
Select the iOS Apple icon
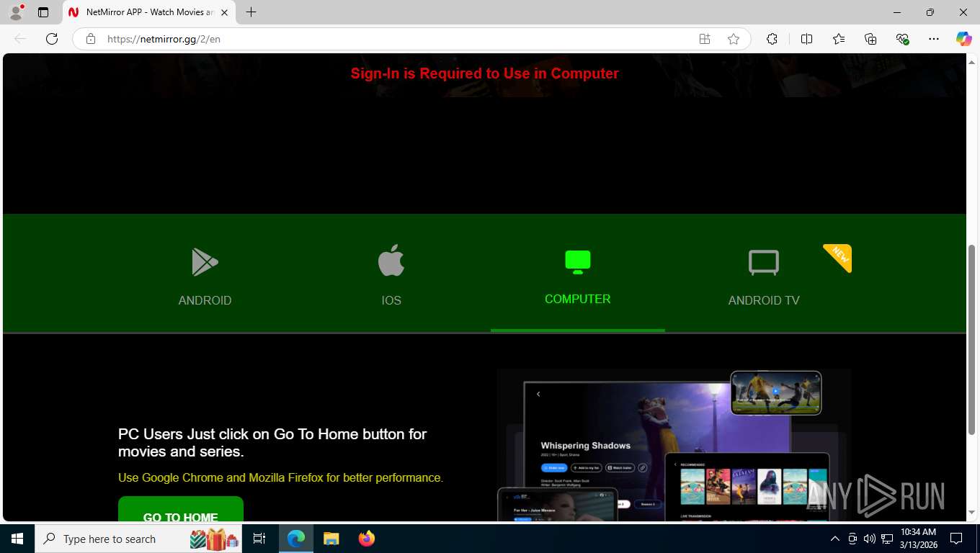pyautogui.click(x=391, y=261)
